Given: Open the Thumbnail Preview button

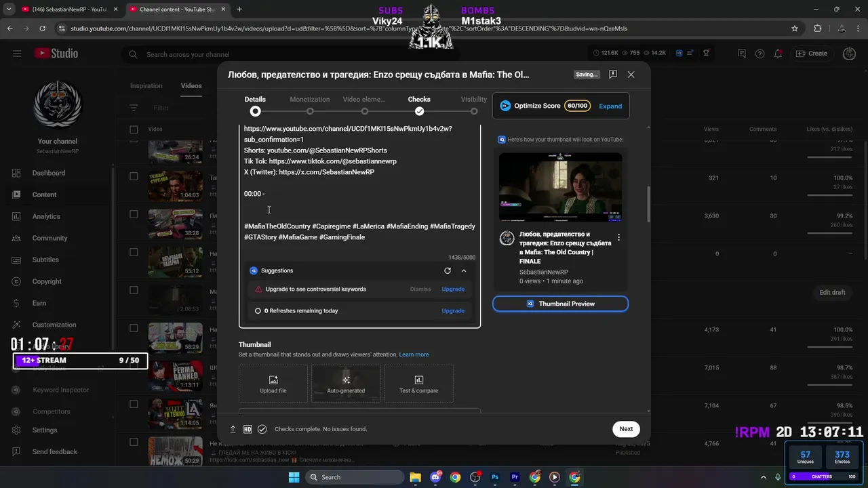Looking at the screenshot, I should [560, 304].
